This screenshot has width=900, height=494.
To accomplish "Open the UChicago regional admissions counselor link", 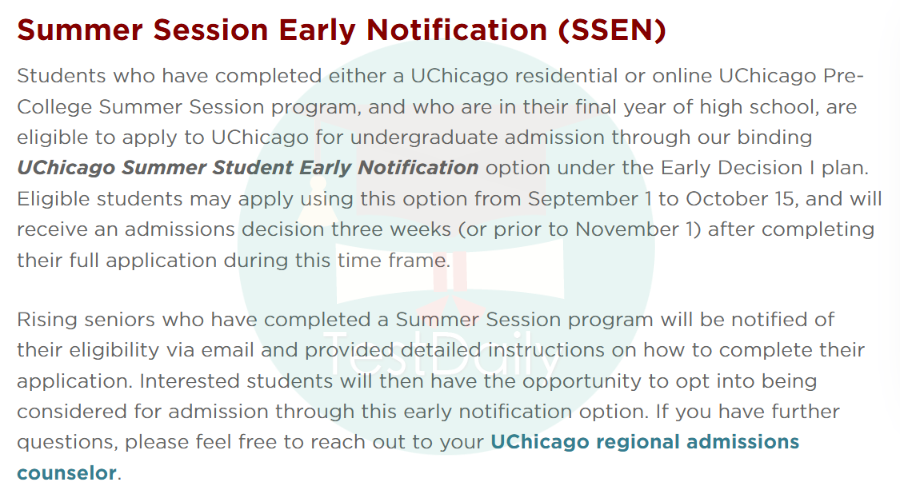I will [645, 442].
